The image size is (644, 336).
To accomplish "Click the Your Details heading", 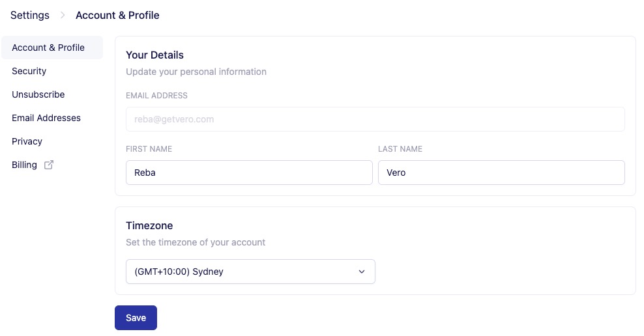I will click(x=154, y=55).
